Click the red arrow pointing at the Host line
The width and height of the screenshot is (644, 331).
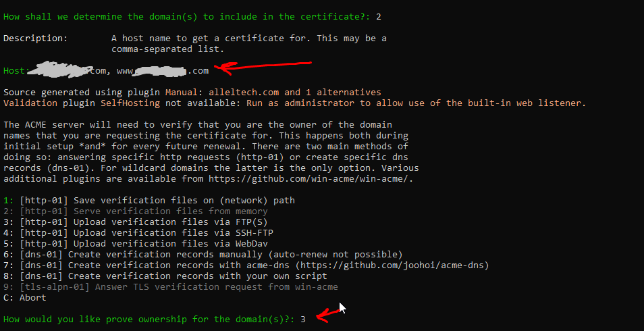[x=263, y=67]
